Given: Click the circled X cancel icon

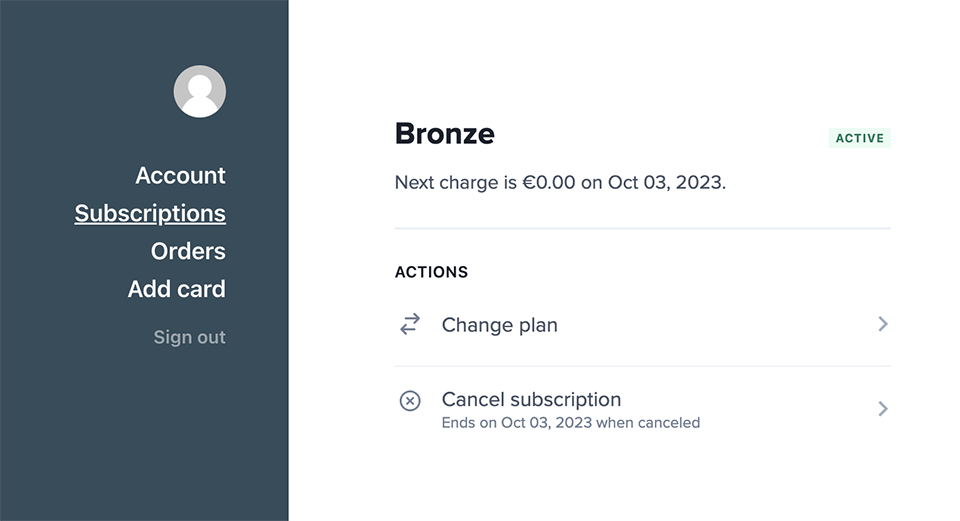Looking at the screenshot, I should click(x=410, y=401).
